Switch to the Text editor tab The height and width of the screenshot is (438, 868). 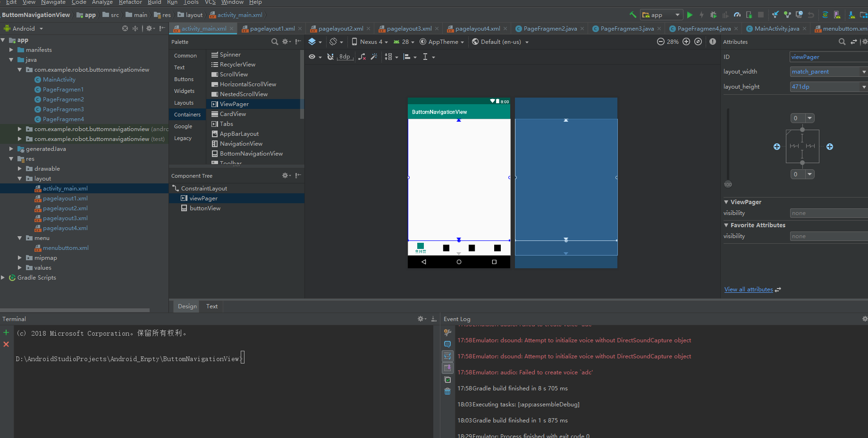coord(212,306)
